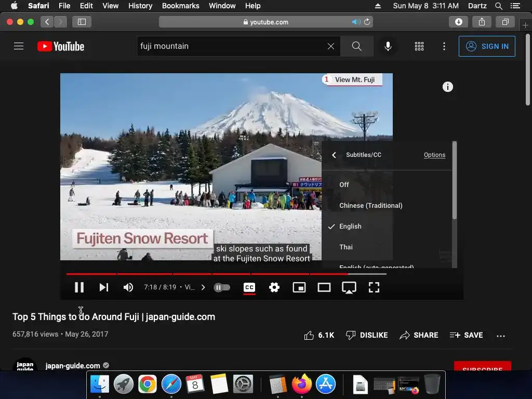Mute the video volume
532x399 pixels.
(x=128, y=287)
